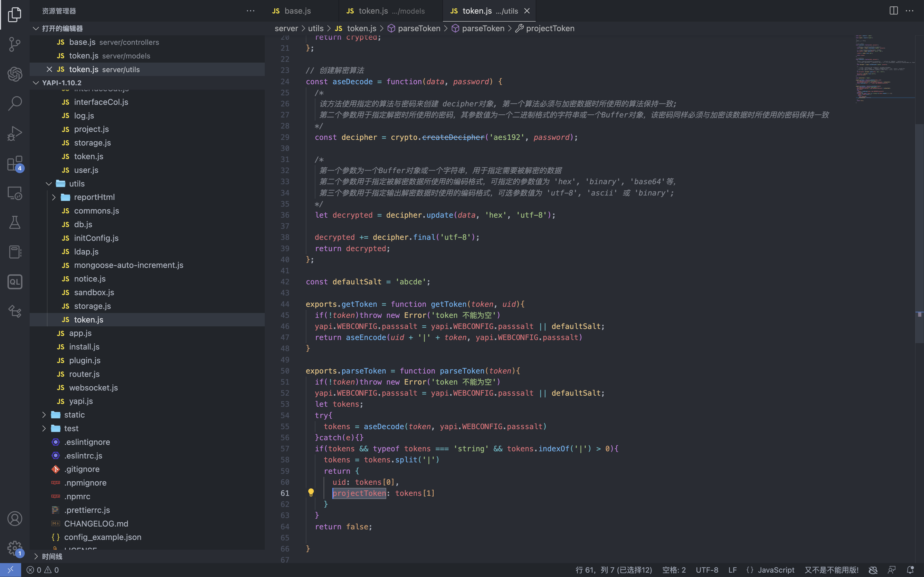
Task: Expand the 时间线 timeline section
Action: (x=52, y=556)
